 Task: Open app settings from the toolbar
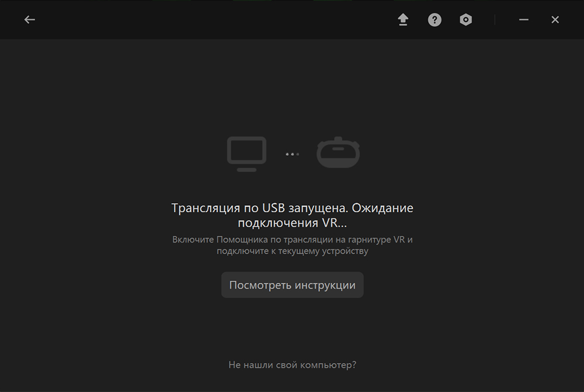pos(466,19)
